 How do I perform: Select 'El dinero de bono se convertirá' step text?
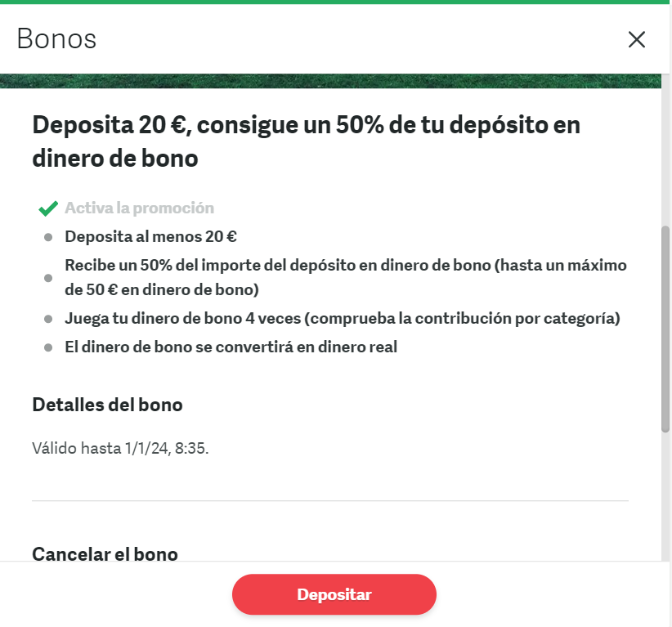pyautogui.click(x=231, y=347)
